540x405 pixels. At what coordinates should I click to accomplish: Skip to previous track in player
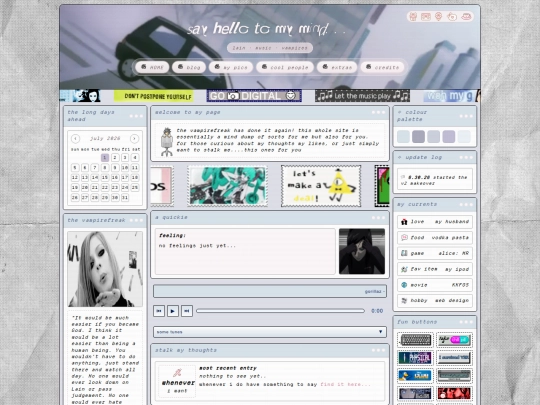point(159,311)
